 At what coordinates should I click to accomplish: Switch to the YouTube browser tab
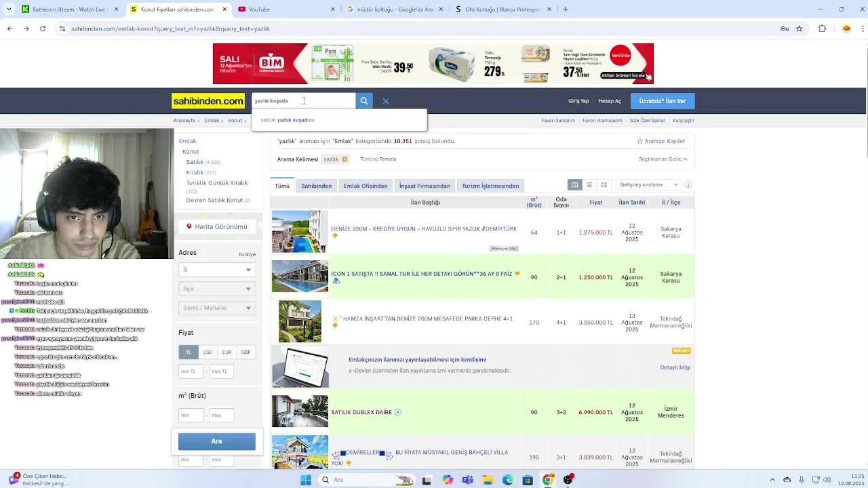coord(285,9)
